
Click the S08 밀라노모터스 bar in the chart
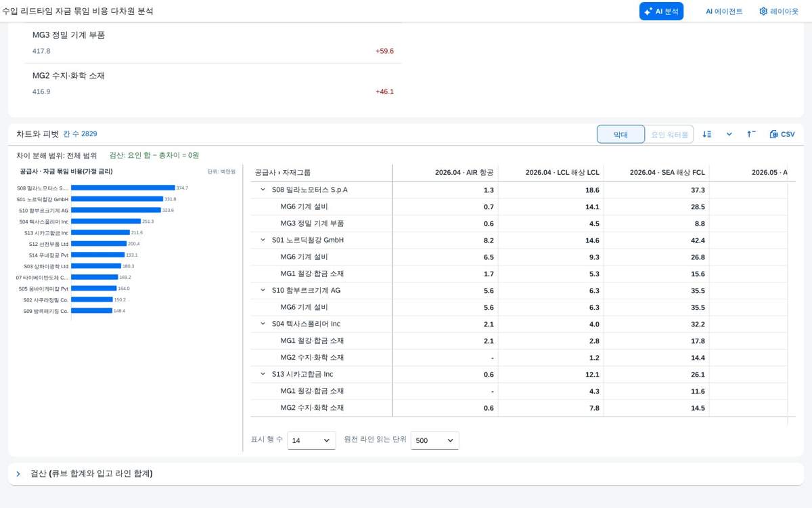(x=122, y=188)
